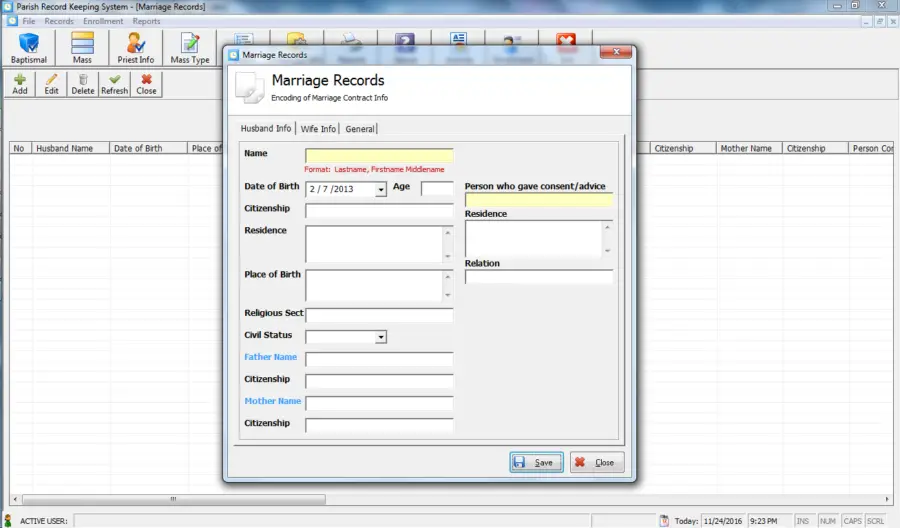
Task: Expand the Date of Birth picker
Action: (381, 189)
